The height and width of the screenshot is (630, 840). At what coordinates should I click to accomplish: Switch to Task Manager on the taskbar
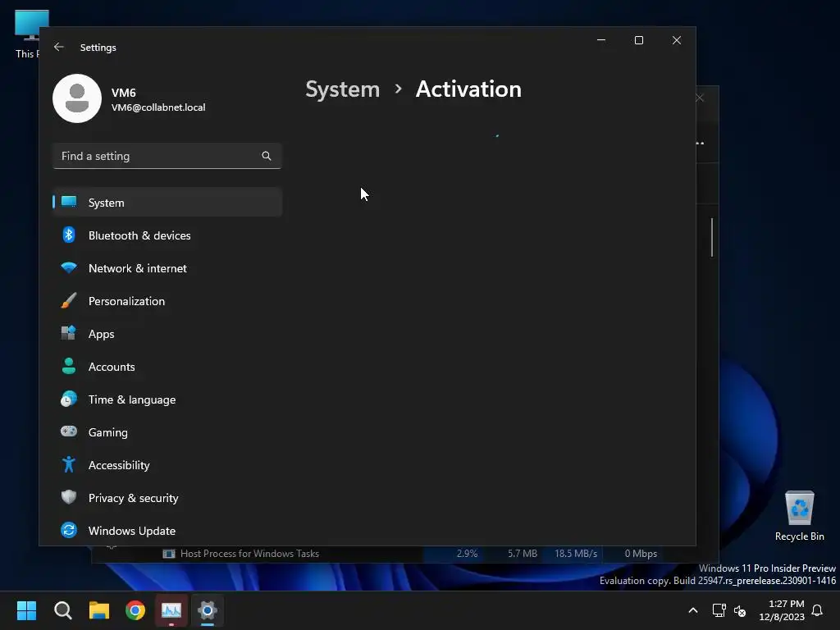[171, 610]
